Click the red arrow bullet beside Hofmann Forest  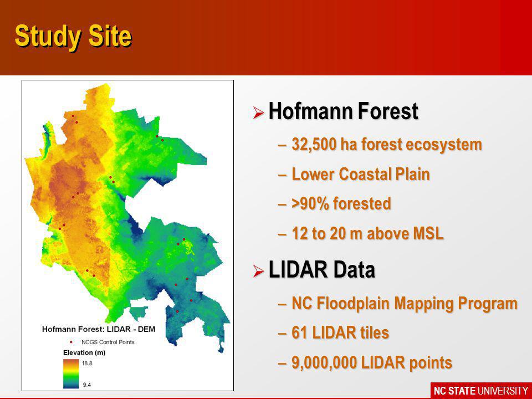258,112
